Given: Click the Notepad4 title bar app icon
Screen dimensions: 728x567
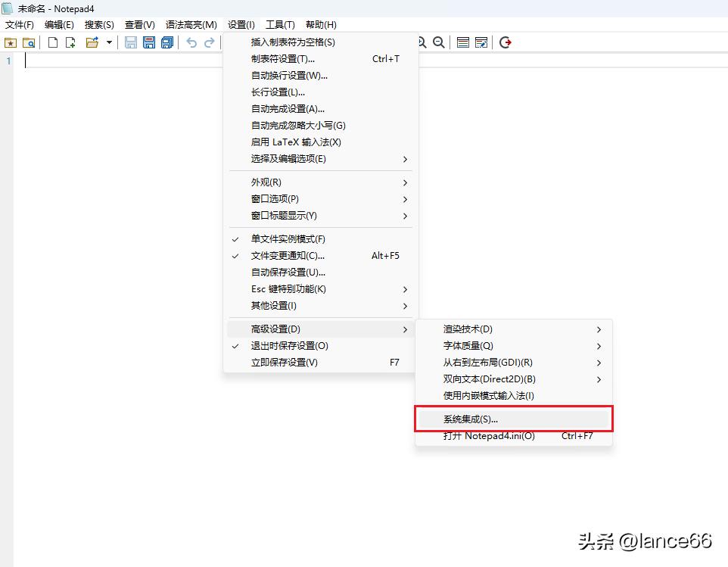Looking at the screenshot, I should coord(7,8).
